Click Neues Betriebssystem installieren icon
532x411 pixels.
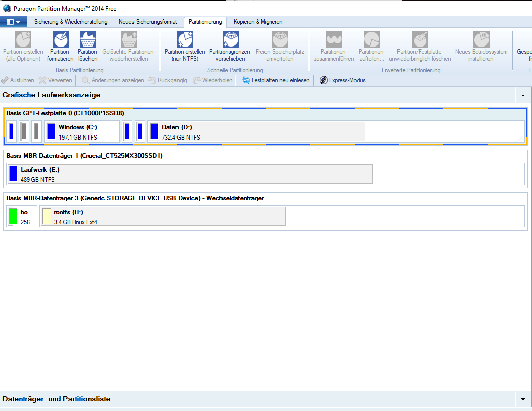[481, 39]
